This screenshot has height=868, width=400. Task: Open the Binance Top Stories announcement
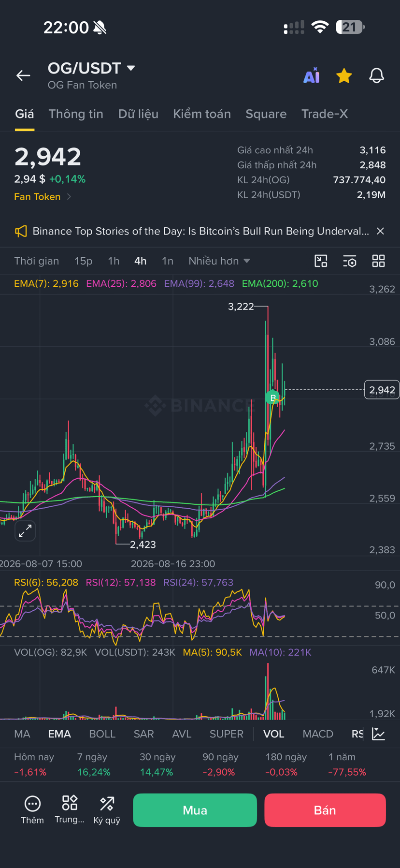pyautogui.click(x=200, y=231)
